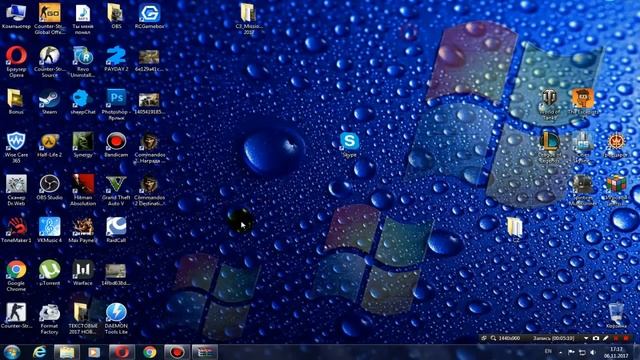Open the Компьютер desktop icon

click(x=16, y=17)
